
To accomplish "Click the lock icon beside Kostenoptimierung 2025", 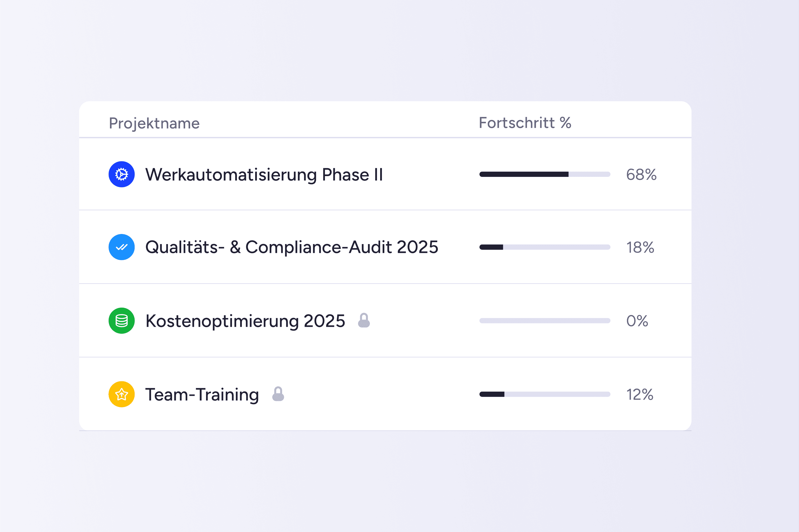I will [364, 320].
